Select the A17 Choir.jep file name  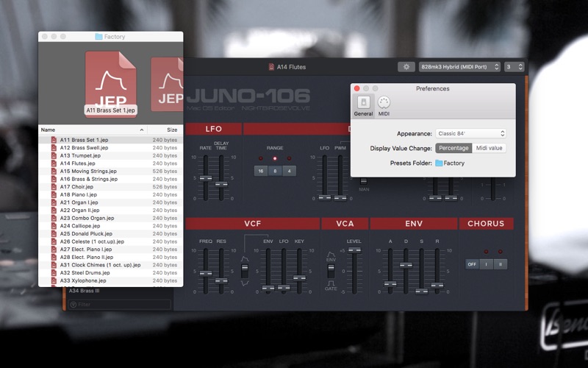point(76,187)
